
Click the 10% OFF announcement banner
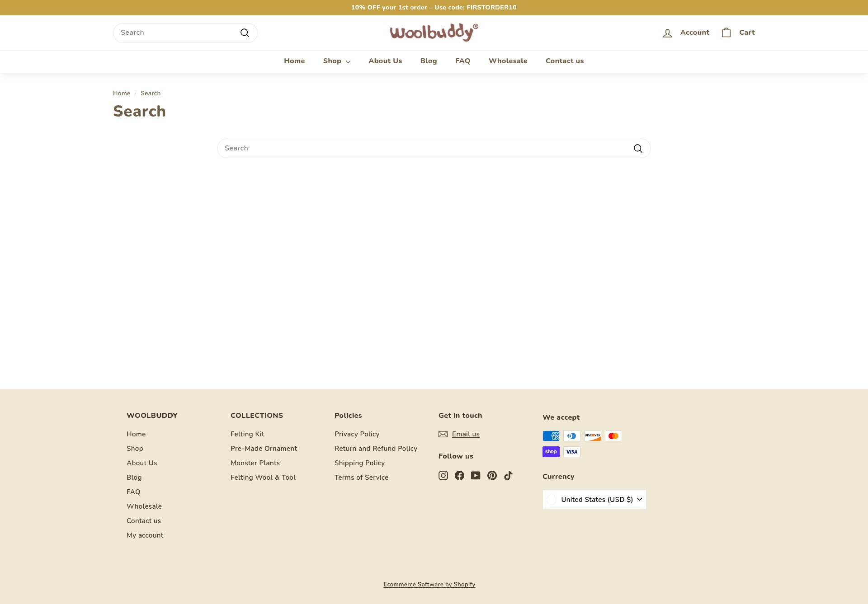tap(434, 8)
